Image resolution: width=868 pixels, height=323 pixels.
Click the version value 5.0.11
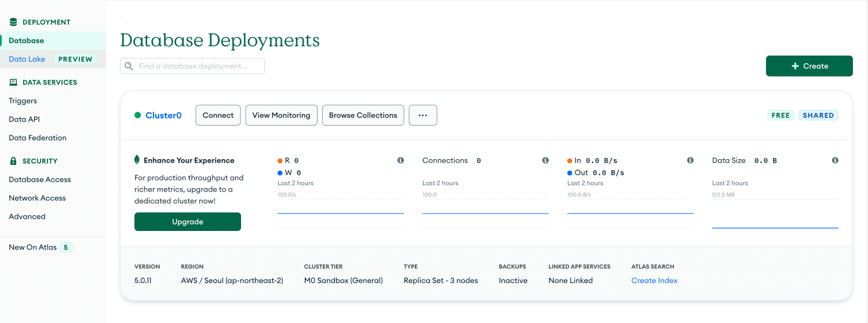pyautogui.click(x=143, y=280)
